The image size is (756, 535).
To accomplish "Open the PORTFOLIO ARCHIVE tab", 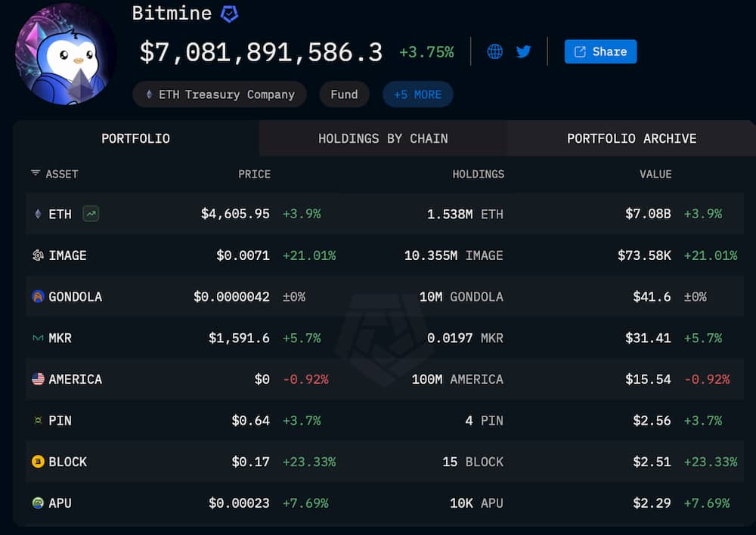I will [x=631, y=138].
